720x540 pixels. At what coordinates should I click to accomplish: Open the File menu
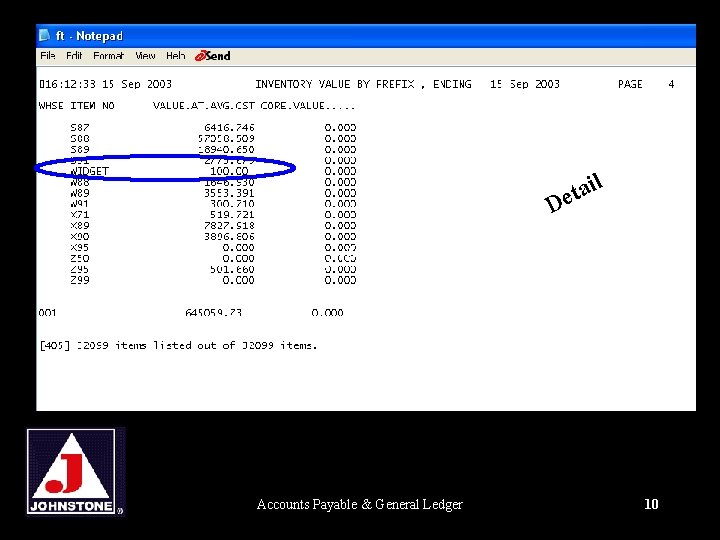(x=48, y=56)
